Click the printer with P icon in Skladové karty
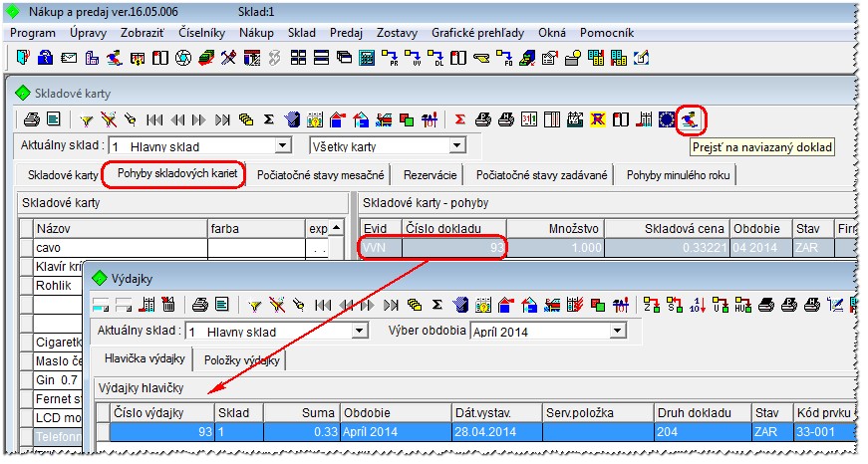This screenshot has width=868, height=464. click(x=482, y=118)
